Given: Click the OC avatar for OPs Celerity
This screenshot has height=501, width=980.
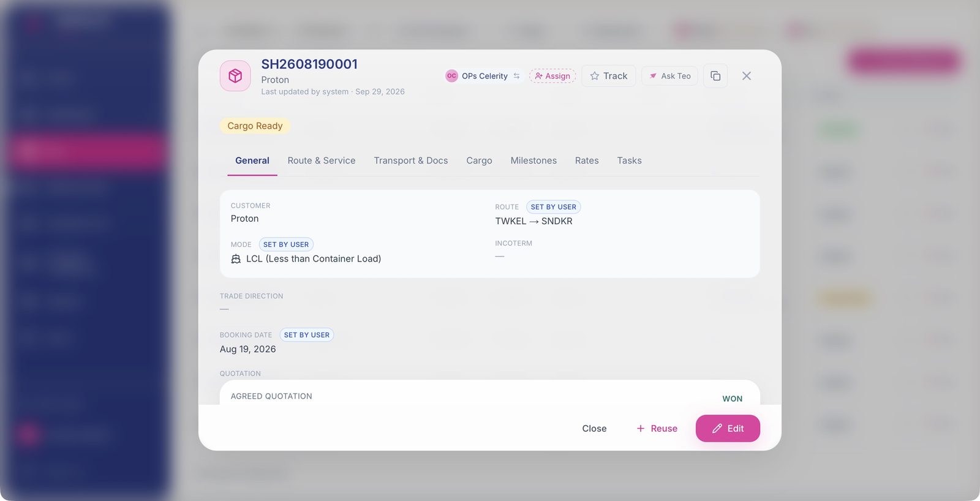Looking at the screenshot, I should tap(451, 76).
